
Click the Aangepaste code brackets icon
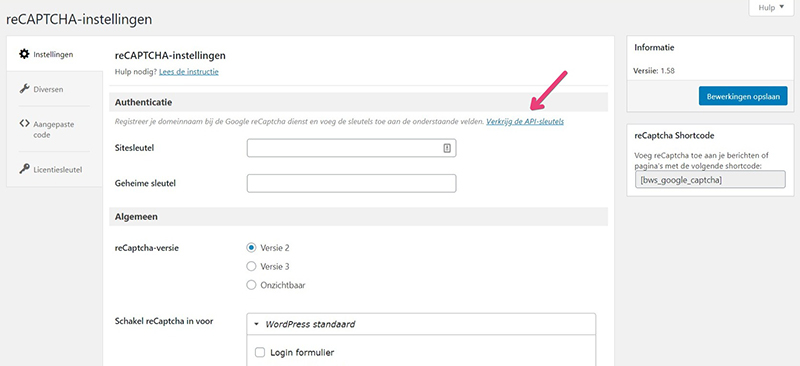click(24, 124)
